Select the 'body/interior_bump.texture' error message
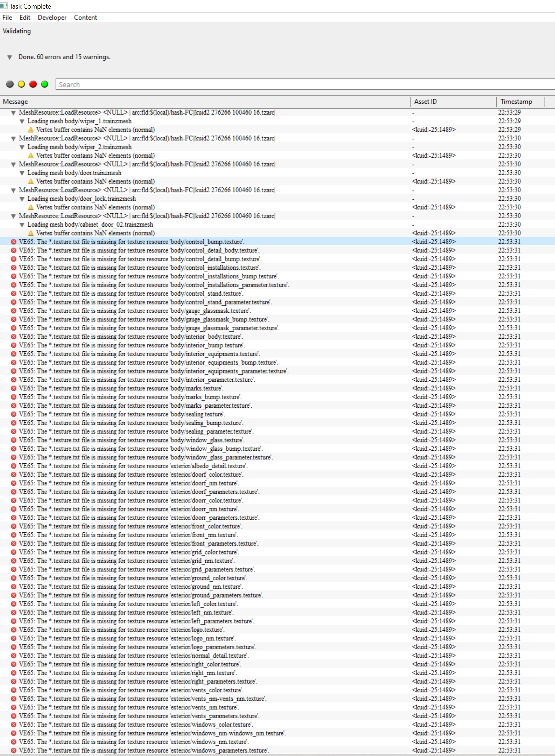Viewport: 555px width, 756px height. click(132, 345)
